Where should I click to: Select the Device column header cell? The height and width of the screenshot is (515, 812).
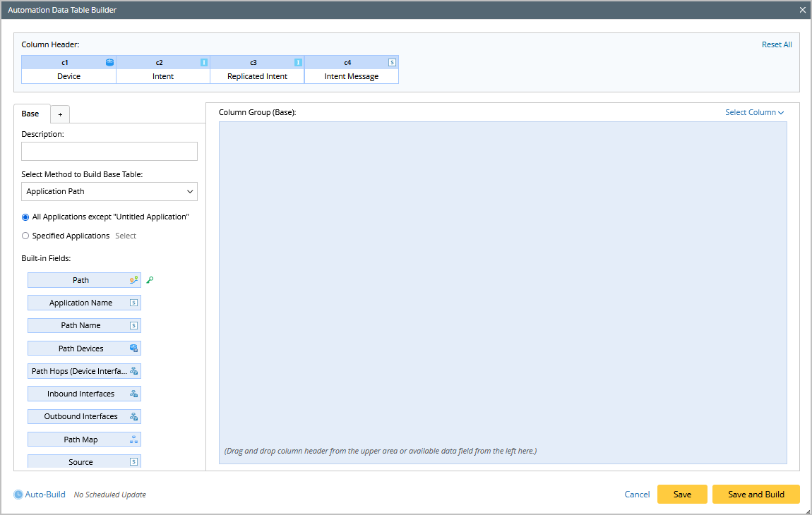point(69,77)
